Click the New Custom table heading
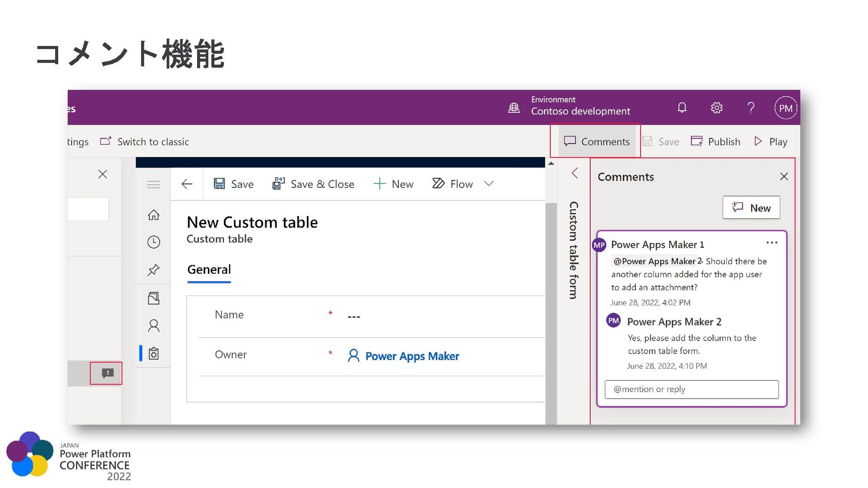 click(x=252, y=222)
